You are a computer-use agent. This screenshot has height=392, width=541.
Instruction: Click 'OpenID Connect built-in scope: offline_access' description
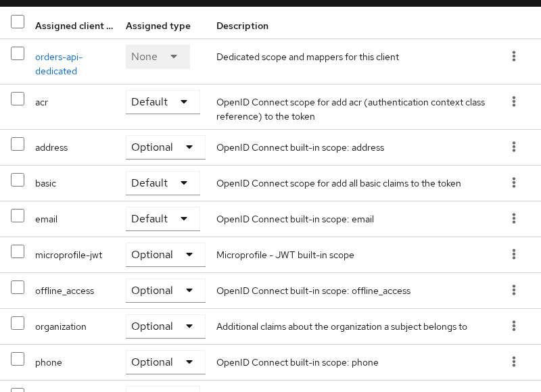coord(313,291)
